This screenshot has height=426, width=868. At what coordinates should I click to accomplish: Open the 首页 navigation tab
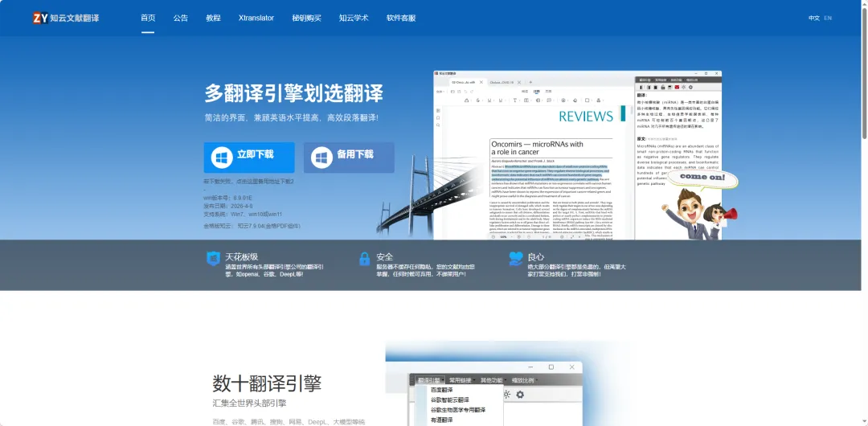[148, 18]
